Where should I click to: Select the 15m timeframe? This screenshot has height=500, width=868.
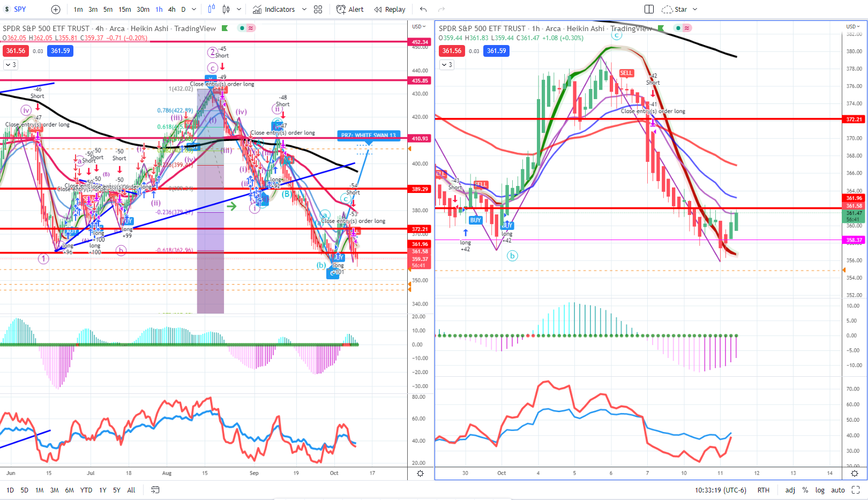(125, 9)
